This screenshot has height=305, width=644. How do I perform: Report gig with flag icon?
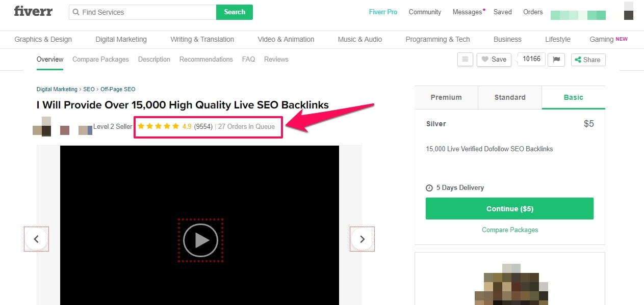pos(556,59)
